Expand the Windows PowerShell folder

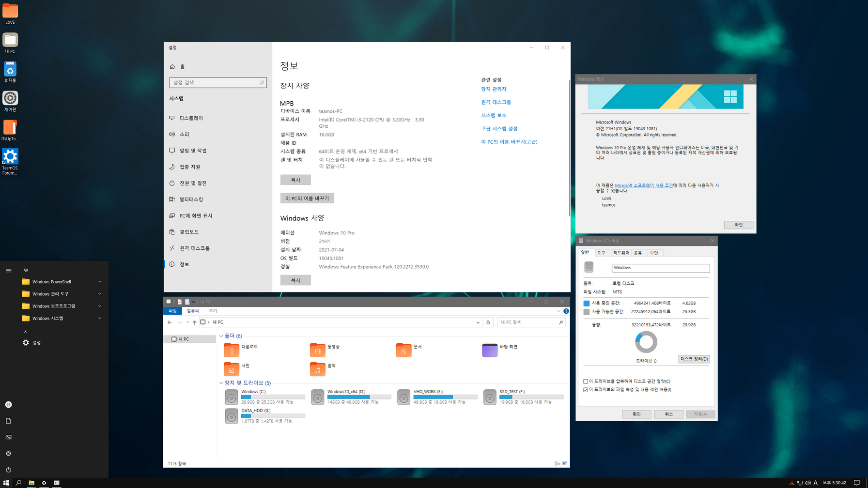pyautogui.click(x=62, y=282)
